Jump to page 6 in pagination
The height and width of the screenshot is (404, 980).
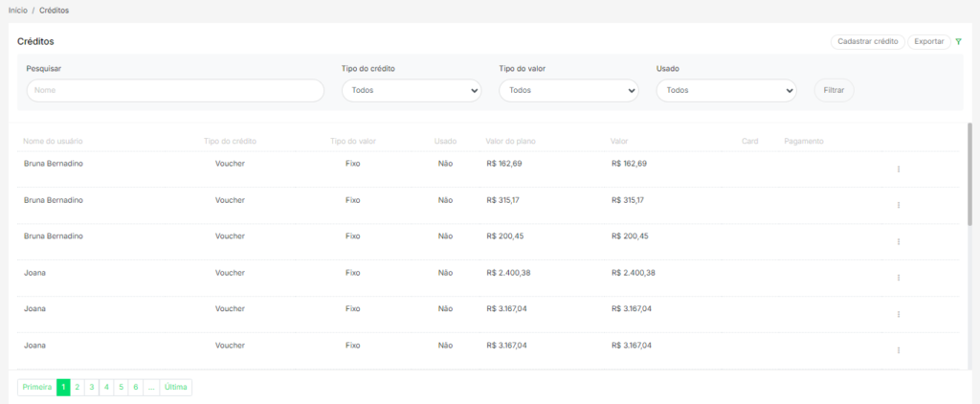pos(136,387)
